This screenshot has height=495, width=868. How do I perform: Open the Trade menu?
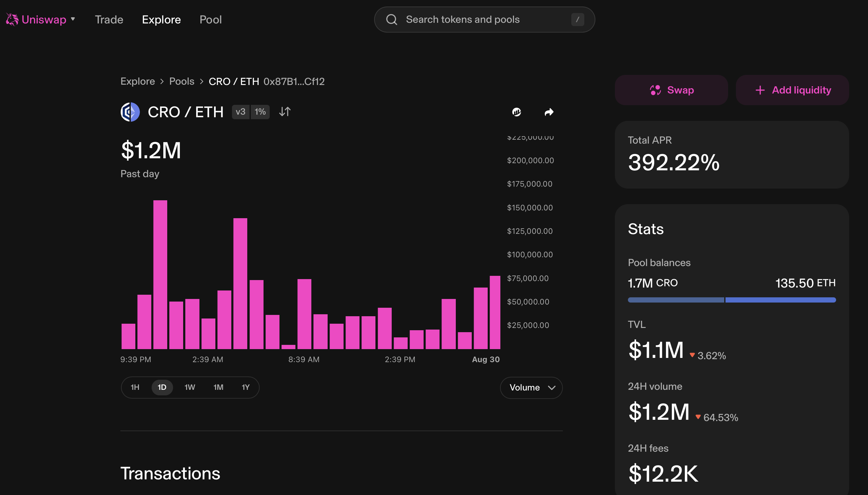109,20
